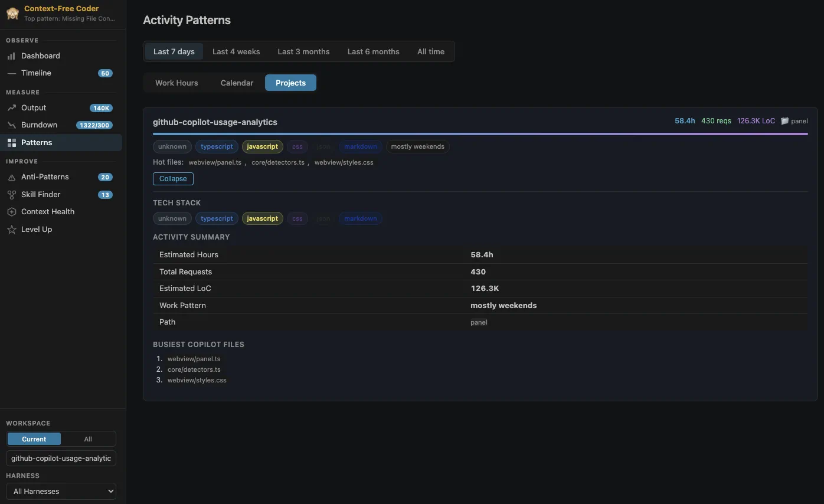
Task: Click the Estimated LoC value 126.3K
Action: coord(485,289)
